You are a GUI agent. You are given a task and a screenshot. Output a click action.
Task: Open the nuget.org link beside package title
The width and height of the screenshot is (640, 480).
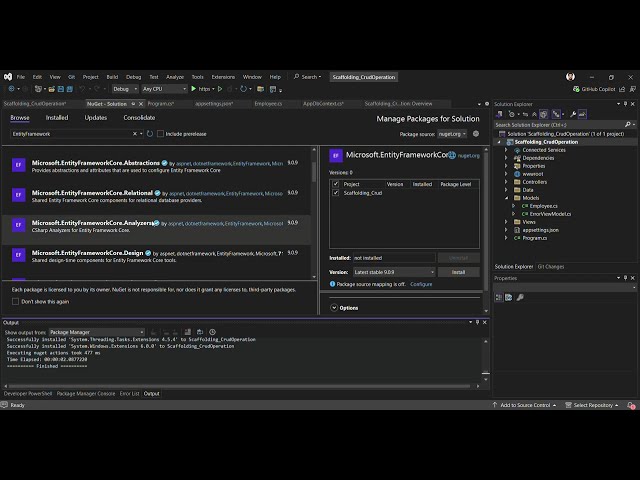[x=469, y=156]
